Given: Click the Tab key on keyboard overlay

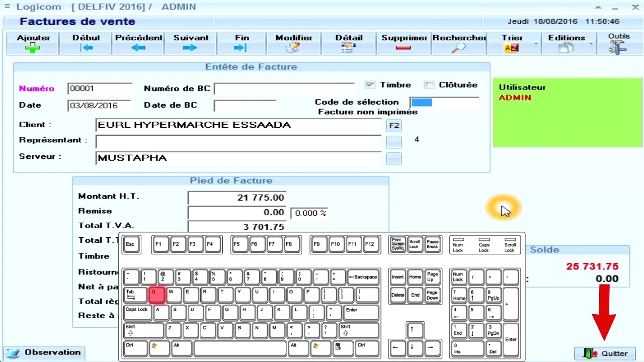Looking at the screenshot, I should click(135, 295).
